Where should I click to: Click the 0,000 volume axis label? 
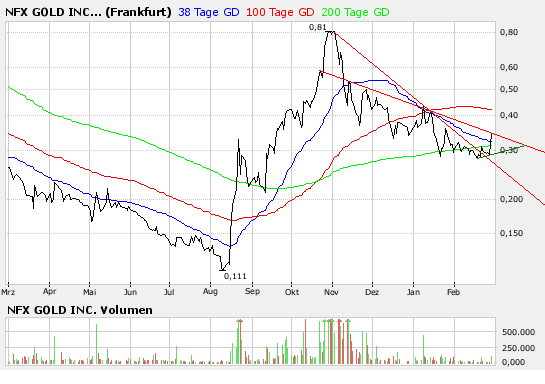coord(513,362)
